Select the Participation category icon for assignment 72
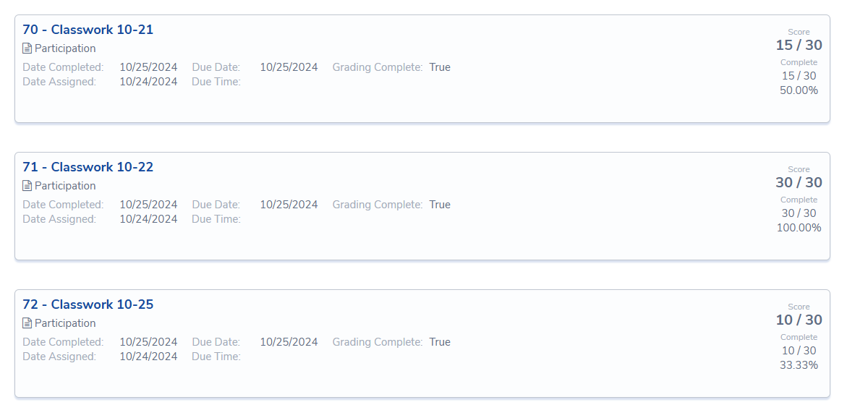This screenshot has width=868, height=418. point(26,323)
